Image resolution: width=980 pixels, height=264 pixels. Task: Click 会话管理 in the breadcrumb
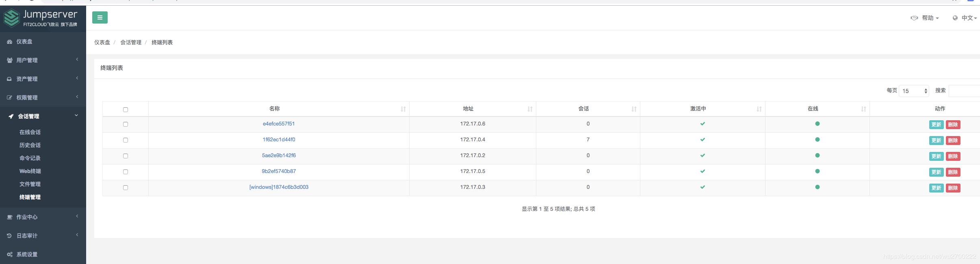(131, 42)
